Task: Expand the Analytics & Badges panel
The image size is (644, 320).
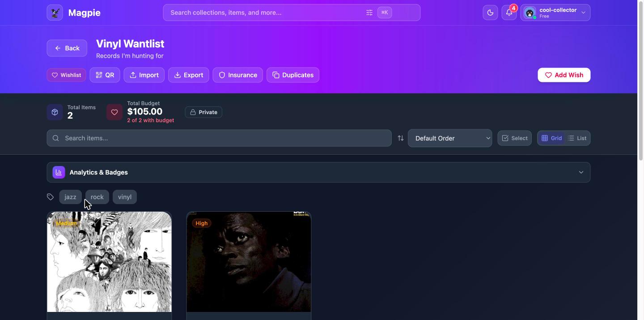Action: (x=318, y=172)
